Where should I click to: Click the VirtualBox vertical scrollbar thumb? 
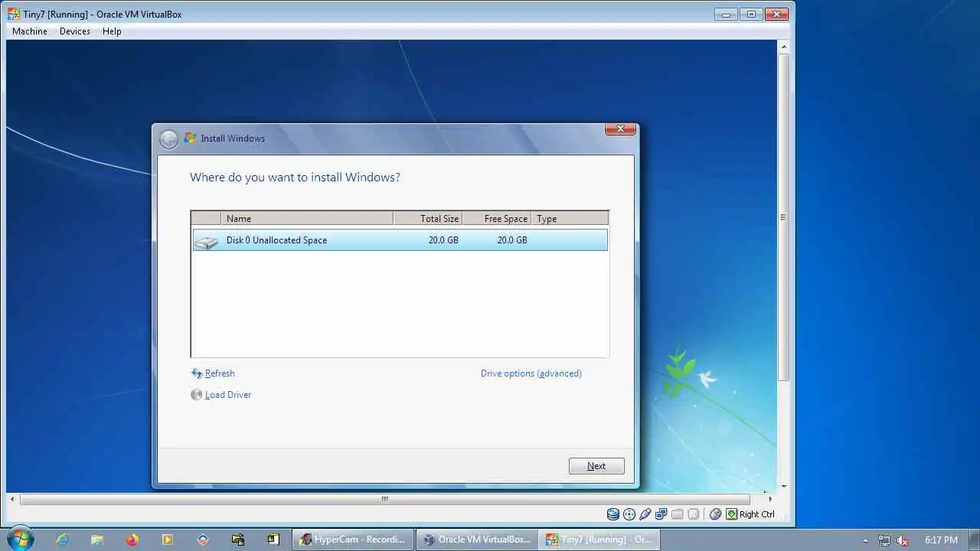(783, 217)
